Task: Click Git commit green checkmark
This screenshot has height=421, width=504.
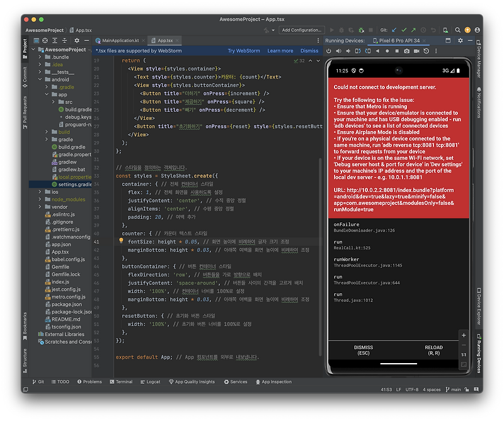Action: pos(404,30)
